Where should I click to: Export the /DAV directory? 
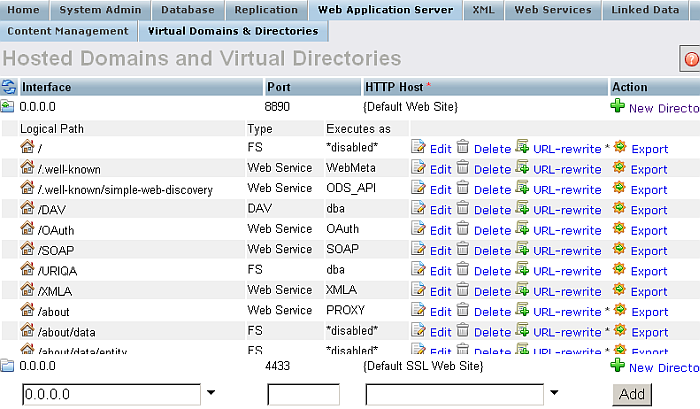[649, 210]
